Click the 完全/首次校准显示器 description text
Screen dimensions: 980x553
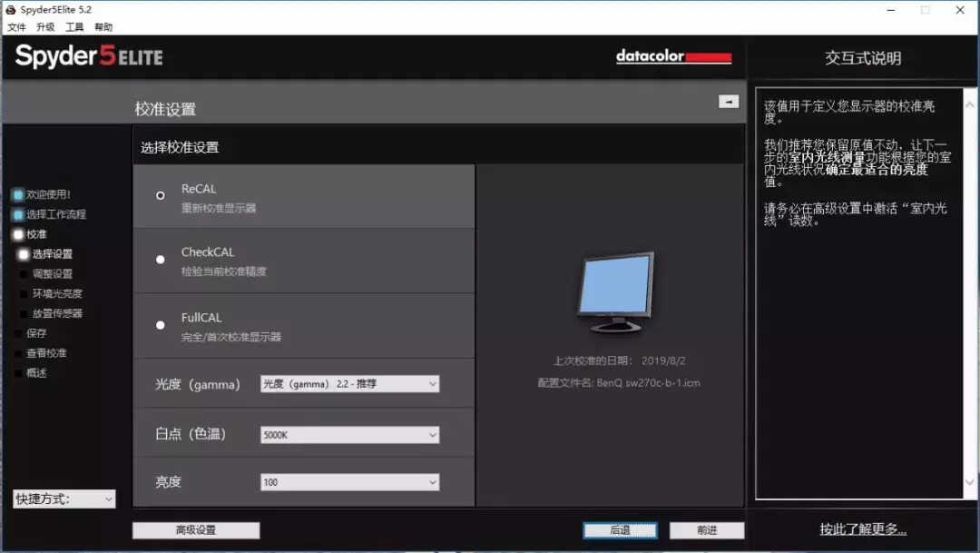(231, 337)
